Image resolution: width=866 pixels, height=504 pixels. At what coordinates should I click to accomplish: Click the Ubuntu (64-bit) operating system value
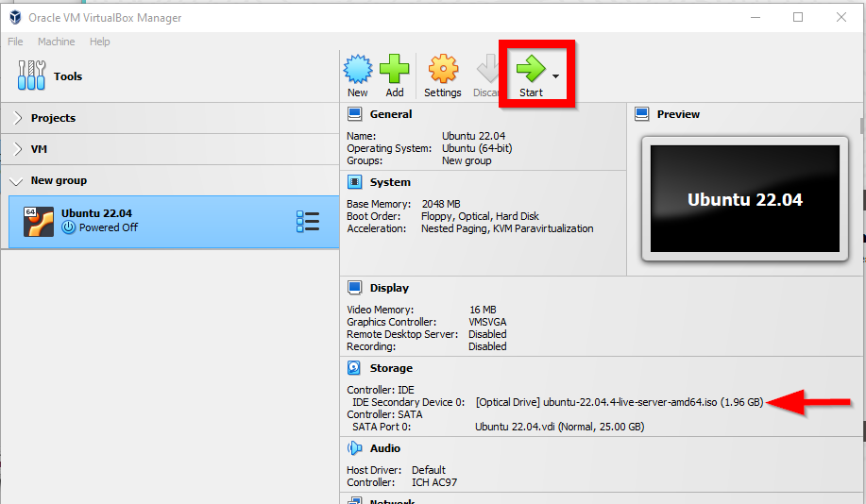point(477,148)
